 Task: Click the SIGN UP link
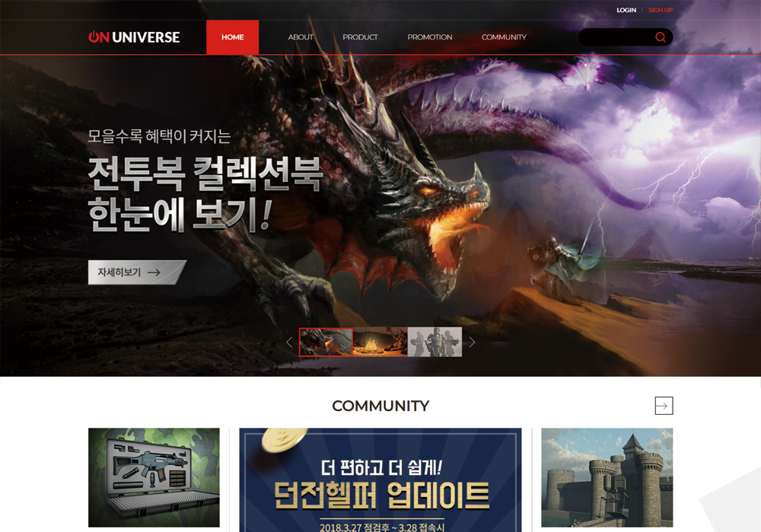[x=660, y=10]
